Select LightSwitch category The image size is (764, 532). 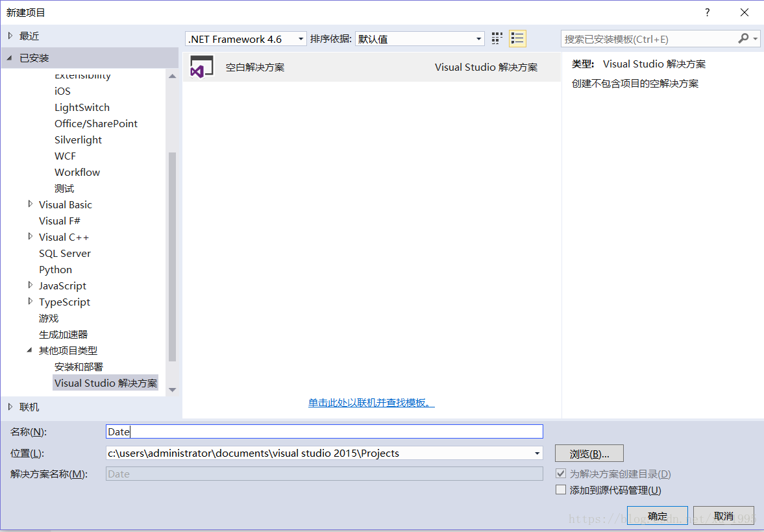click(82, 107)
